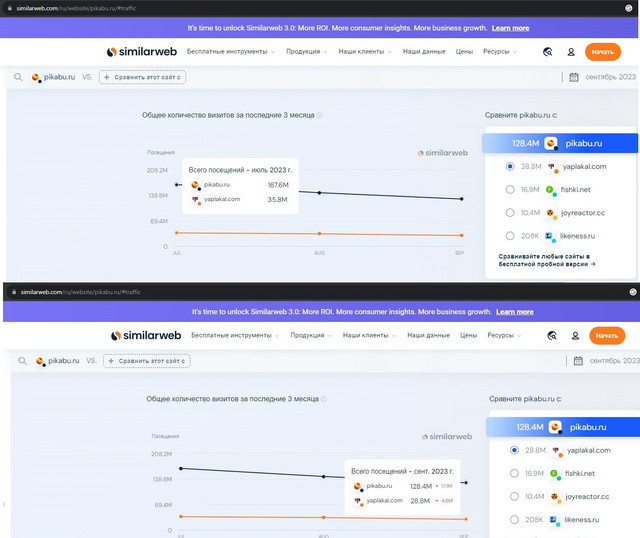640x538 pixels.
Task: Click Learn more in the bottom purple banner
Action: pyautogui.click(x=515, y=312)
